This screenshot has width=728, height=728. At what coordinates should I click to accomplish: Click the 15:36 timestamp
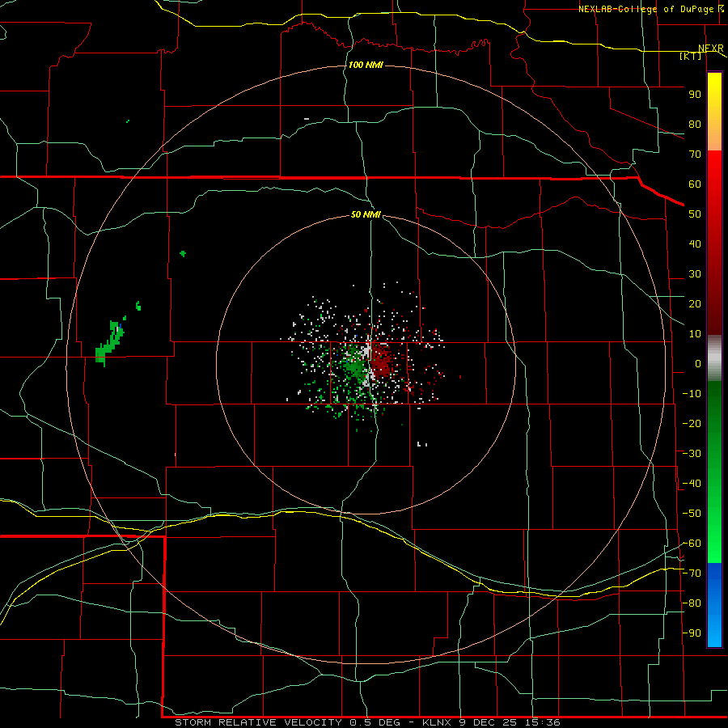click(x=542, y=722)
